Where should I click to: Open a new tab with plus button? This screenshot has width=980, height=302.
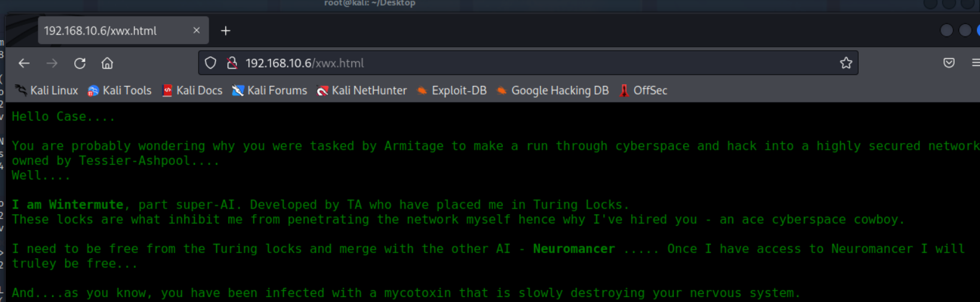click(x=226, y=31)
